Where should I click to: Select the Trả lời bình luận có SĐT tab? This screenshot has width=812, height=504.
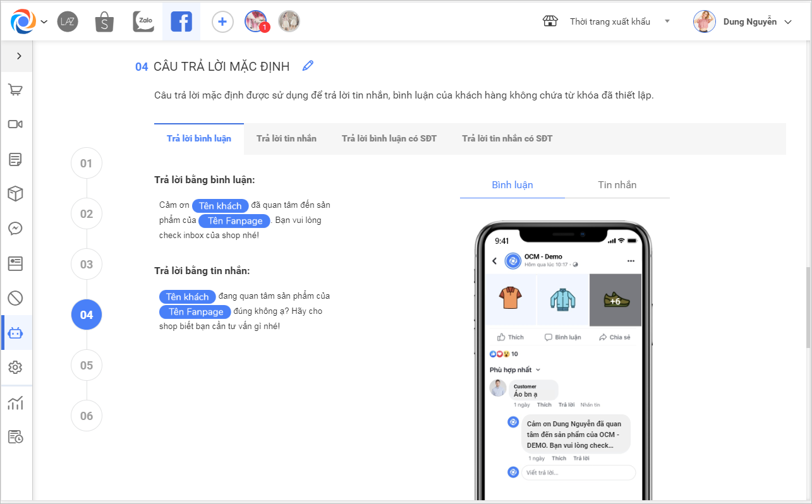(389, 138)
